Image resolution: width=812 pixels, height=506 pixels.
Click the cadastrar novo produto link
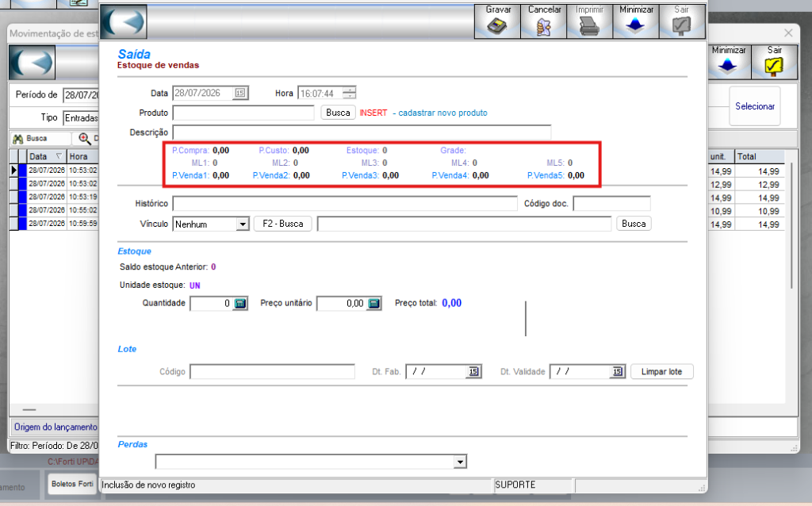(x=442, y=113)
